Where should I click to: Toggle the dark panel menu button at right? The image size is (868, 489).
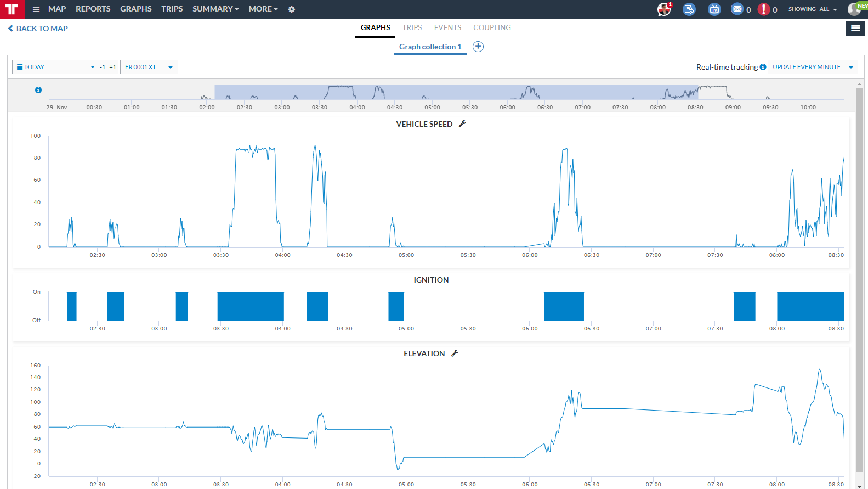coord(855,29)
